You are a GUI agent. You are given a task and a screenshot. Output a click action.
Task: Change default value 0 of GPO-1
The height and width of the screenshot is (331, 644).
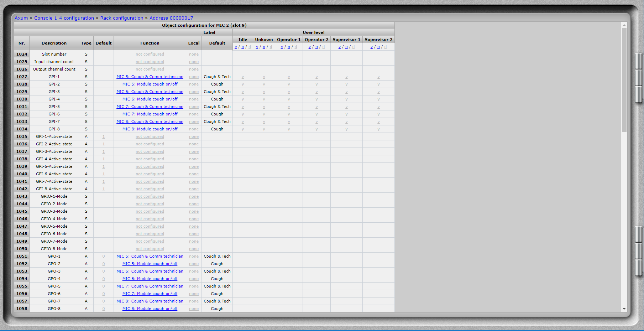[104, 257]
